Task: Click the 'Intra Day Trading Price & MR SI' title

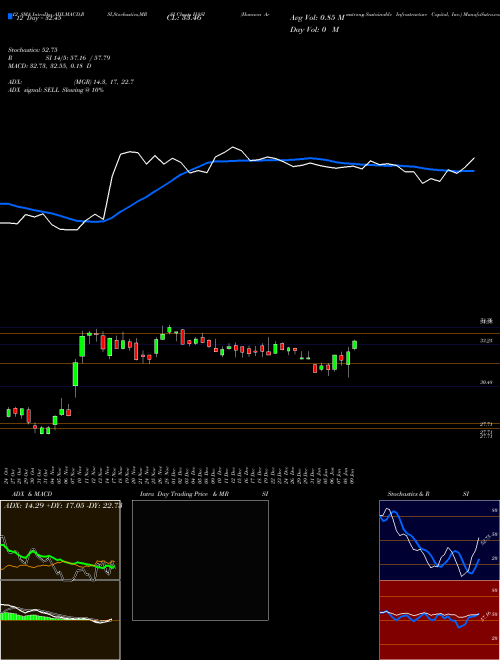Action: coord(204,494)
